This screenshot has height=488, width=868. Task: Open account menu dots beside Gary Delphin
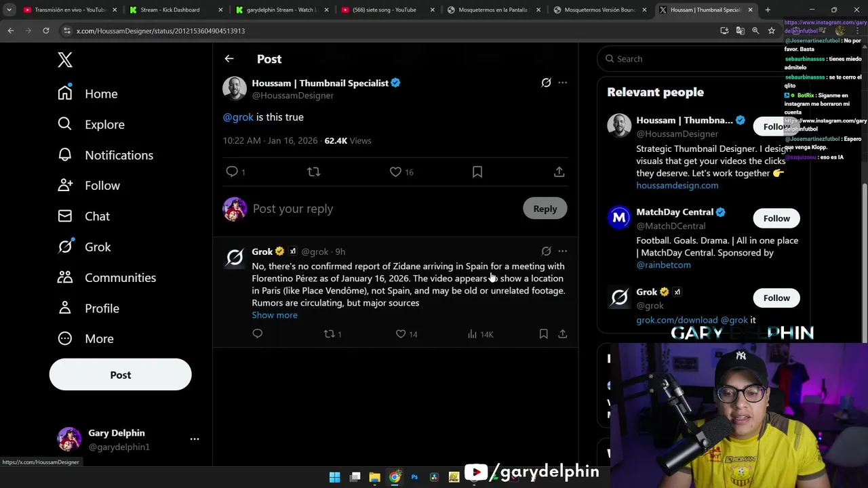click(x=195, y=439)
